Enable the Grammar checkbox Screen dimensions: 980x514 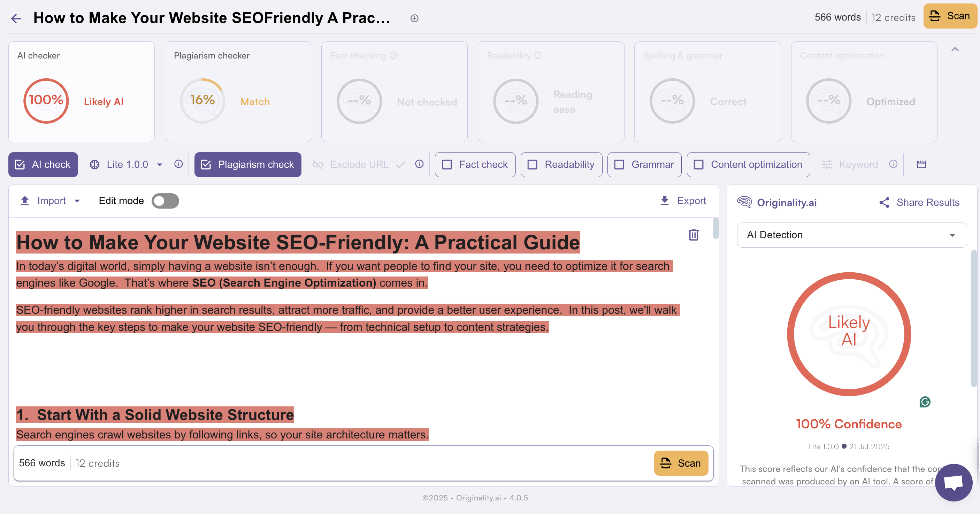tap(619, 165)
